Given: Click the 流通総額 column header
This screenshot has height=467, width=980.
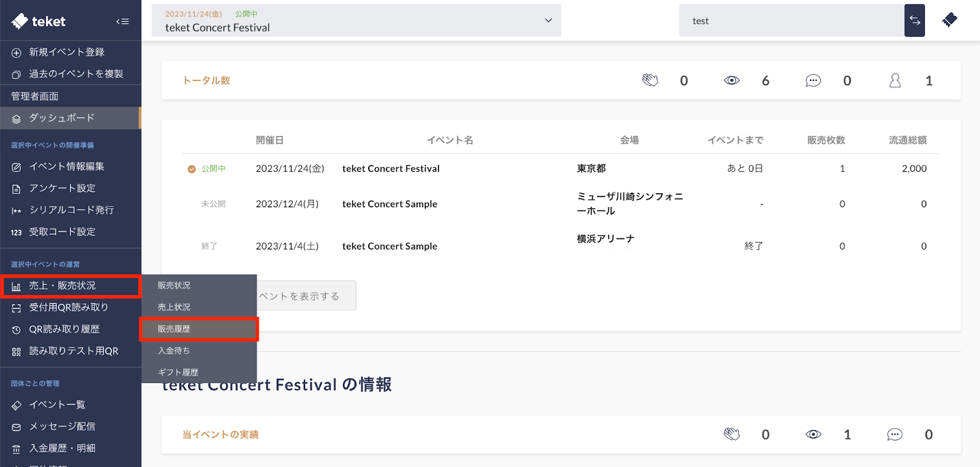Looking at the screenshot, I should click(908, 140).
